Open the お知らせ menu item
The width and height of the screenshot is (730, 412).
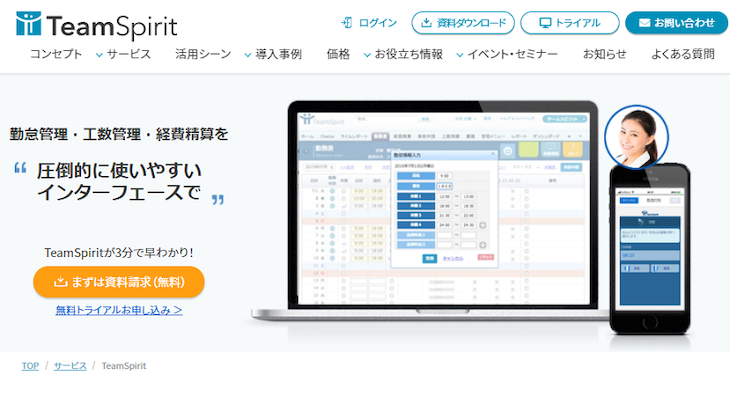605,54
